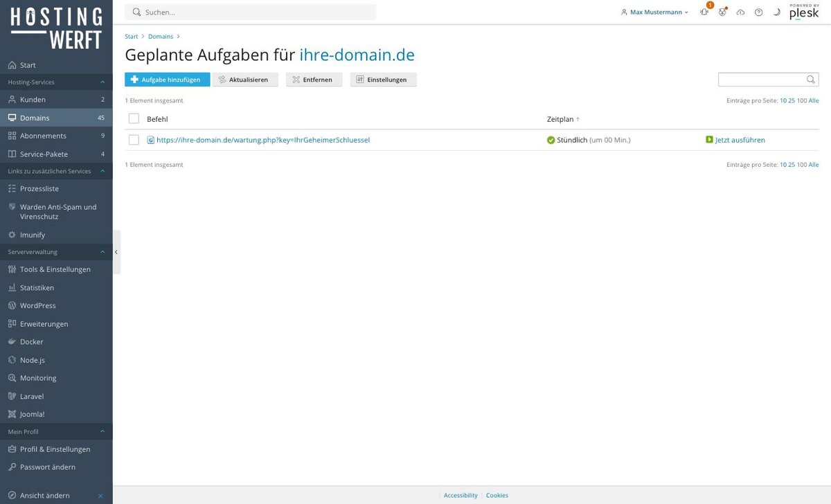Open the cloud updates icon
The height and width of the screenshot is (504, 831).
[x=740, y=12]
